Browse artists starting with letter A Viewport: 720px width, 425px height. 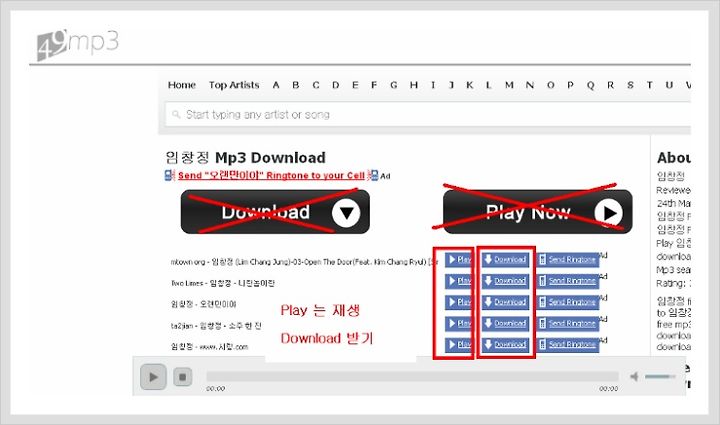[x=276, y=85]
